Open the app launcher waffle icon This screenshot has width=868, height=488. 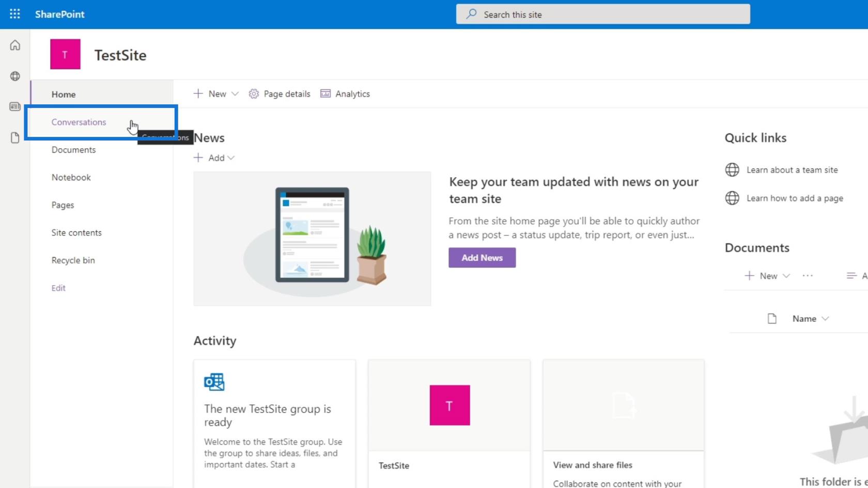(15, 14)
